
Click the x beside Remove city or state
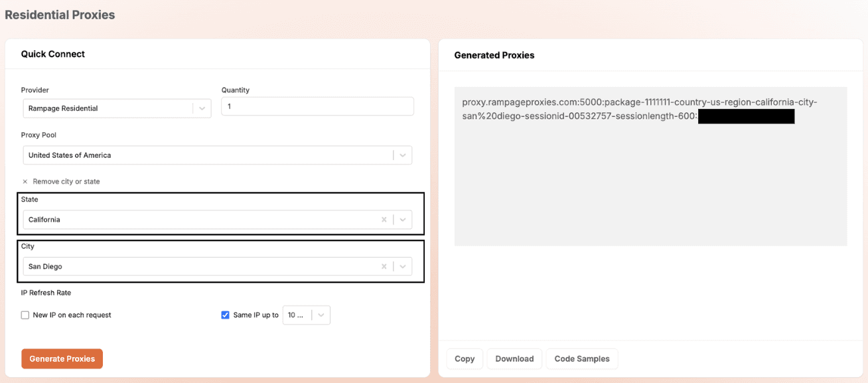pos(25,182)
